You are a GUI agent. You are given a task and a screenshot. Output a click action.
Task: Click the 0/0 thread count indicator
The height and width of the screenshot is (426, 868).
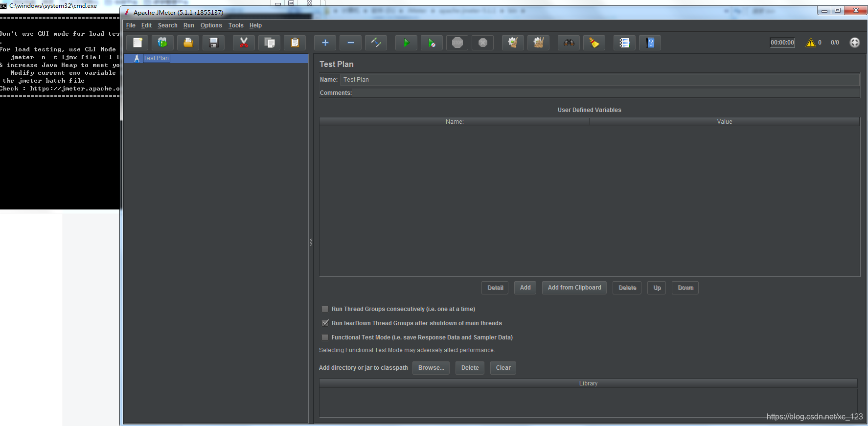[835, 43]
